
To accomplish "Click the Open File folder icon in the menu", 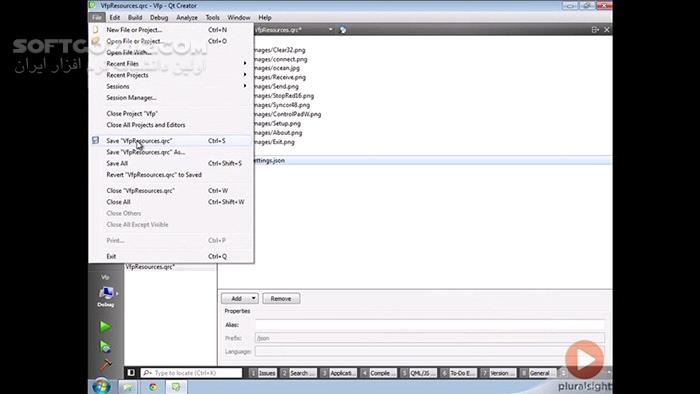I will pos(96,41).
